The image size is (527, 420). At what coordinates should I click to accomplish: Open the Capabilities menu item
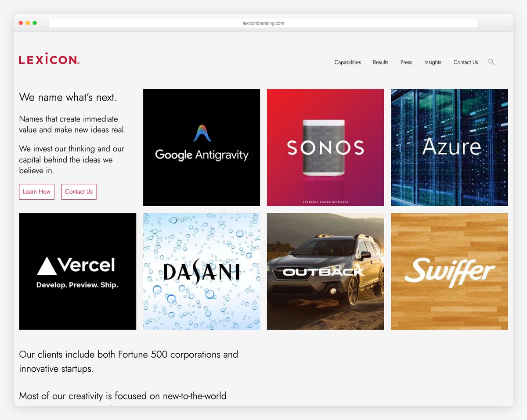tap(347, 62)
